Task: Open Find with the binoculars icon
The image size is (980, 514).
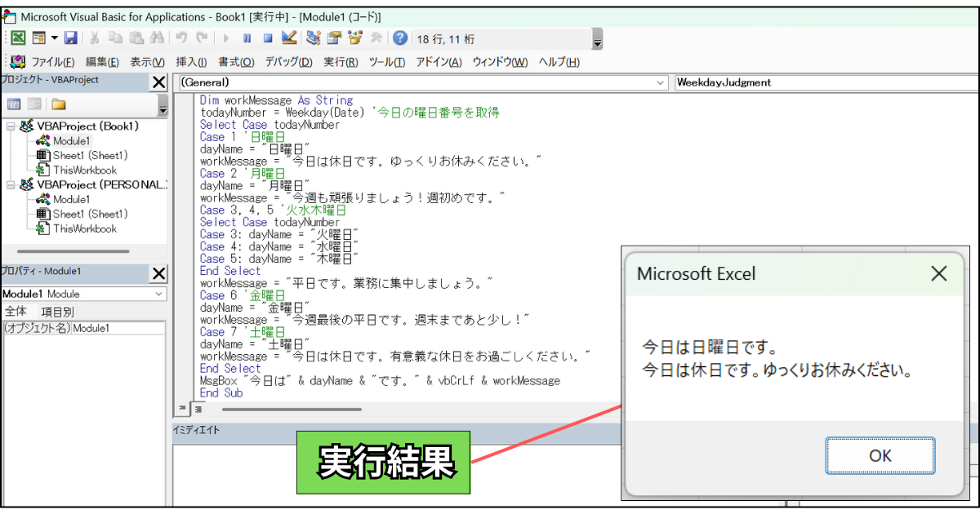Action: [156, 38]
